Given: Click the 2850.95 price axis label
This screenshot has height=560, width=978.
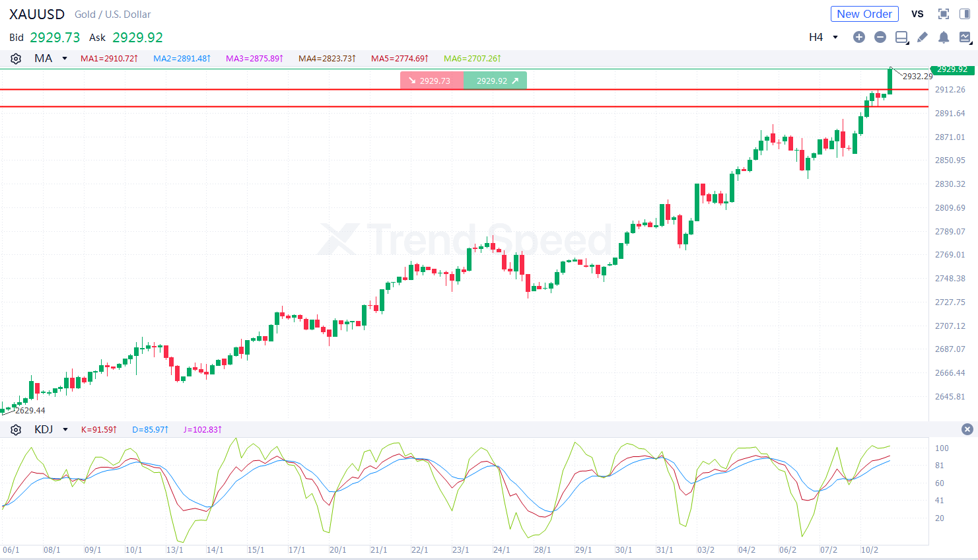Looking at the screenshot, I should click(950, 160).
